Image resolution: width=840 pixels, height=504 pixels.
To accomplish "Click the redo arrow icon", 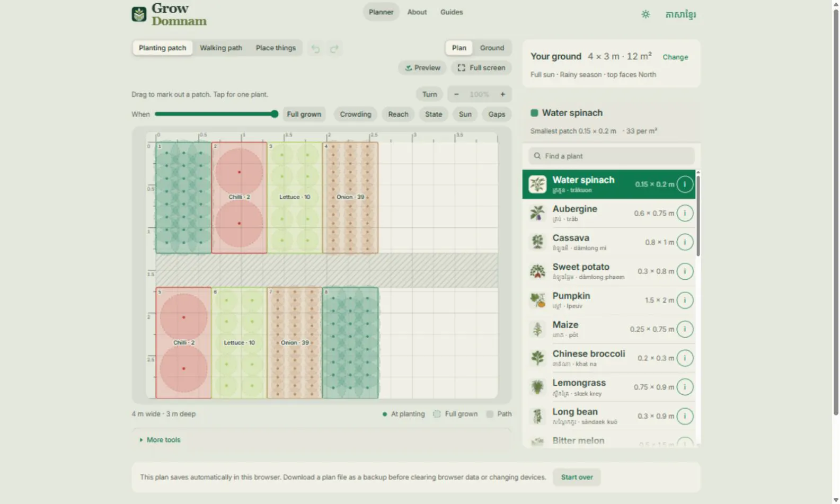I will pyautogui.click(x=334, y=49).
